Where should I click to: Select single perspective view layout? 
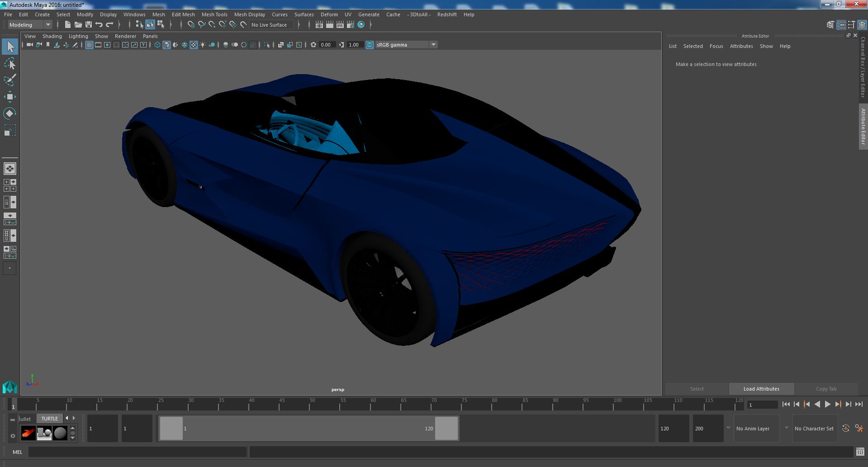point(10,169)
